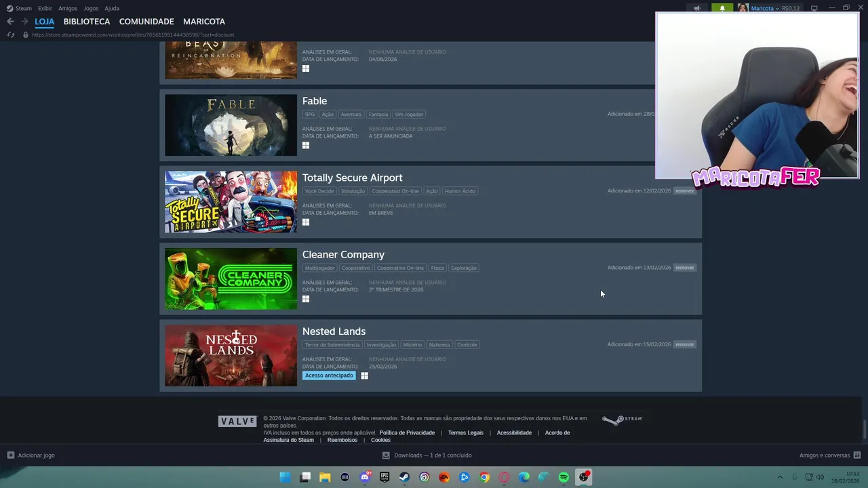
Task: Open Termos Legais link
Action: 466,432
